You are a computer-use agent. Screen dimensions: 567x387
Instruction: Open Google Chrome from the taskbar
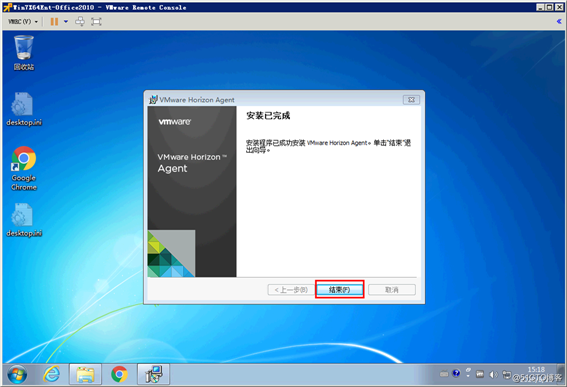tap(119, 374)
